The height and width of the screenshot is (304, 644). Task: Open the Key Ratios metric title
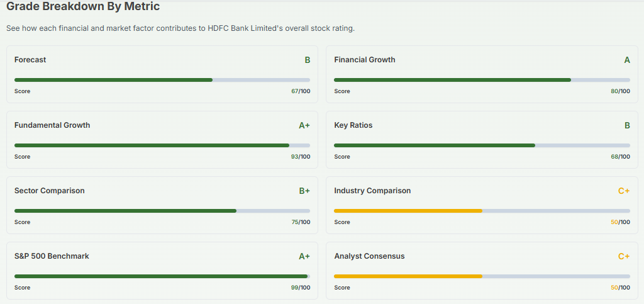pos(353,125)
